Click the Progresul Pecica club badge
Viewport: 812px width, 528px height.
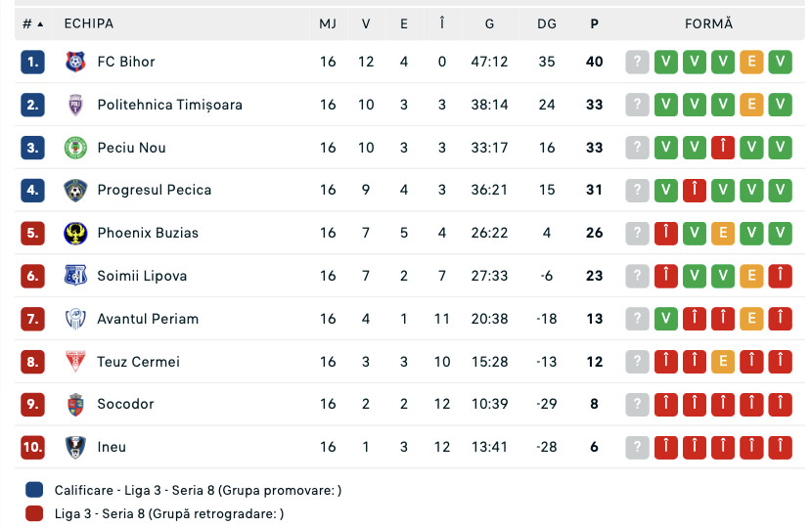[75, 190]
